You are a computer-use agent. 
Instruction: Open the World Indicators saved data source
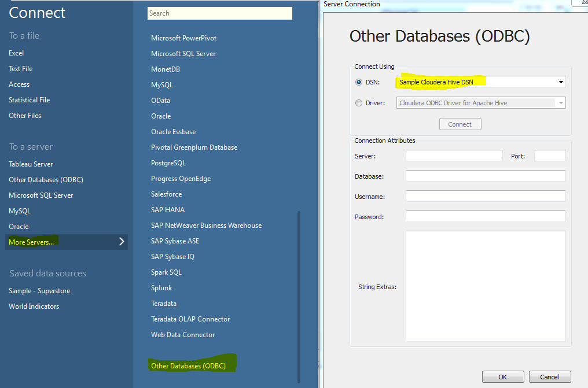[34, 306]
